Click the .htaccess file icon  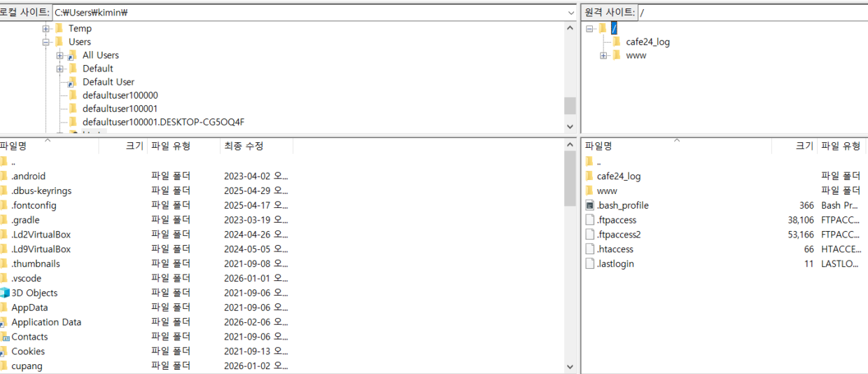tap(589, 249)
